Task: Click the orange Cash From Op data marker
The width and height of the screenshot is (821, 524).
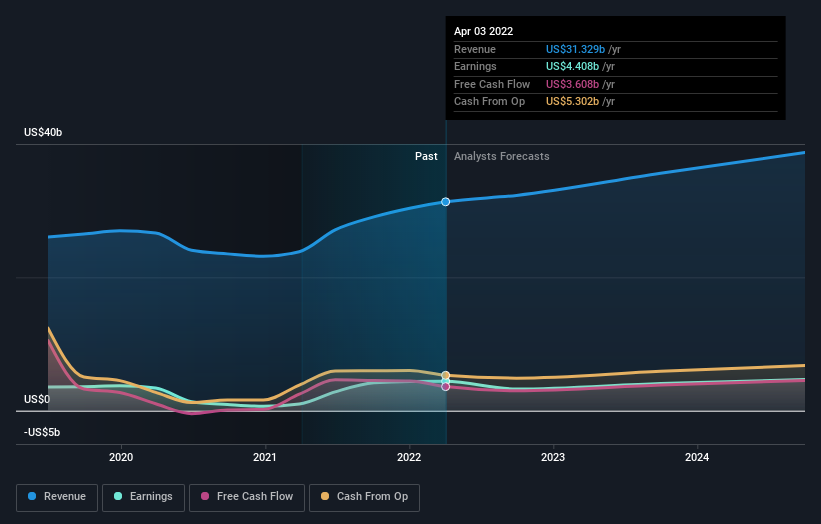Action: 446,375
